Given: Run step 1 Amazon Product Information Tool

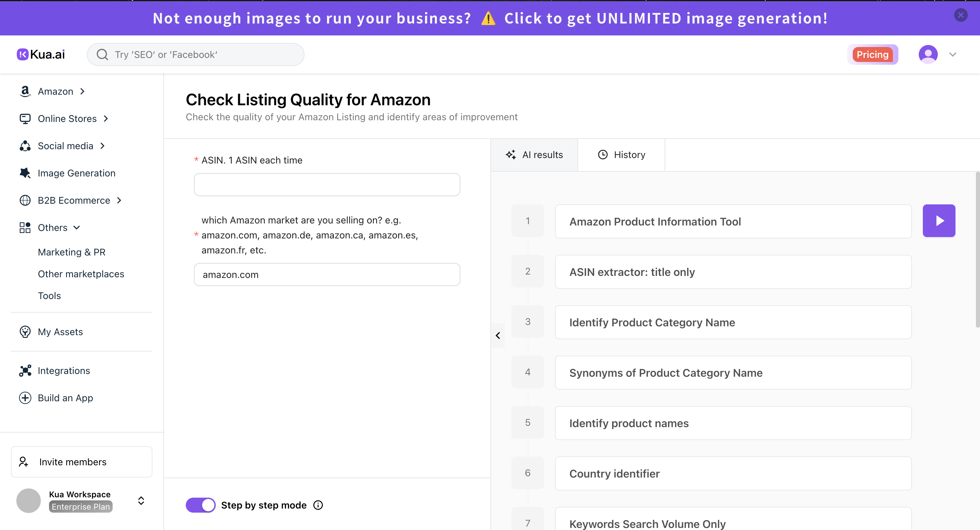Looking at the screenshot, I should pos(938,220).
